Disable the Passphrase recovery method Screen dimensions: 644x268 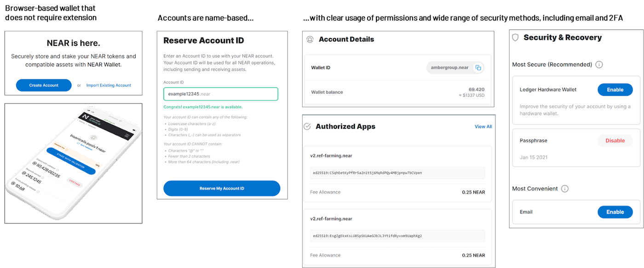[x=615, y=140]
